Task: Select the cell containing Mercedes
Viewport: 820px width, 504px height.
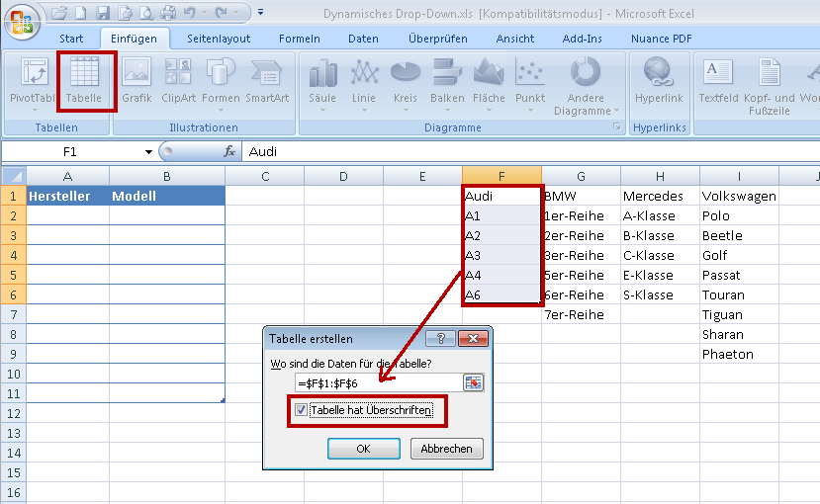Action: pos(660,196)
